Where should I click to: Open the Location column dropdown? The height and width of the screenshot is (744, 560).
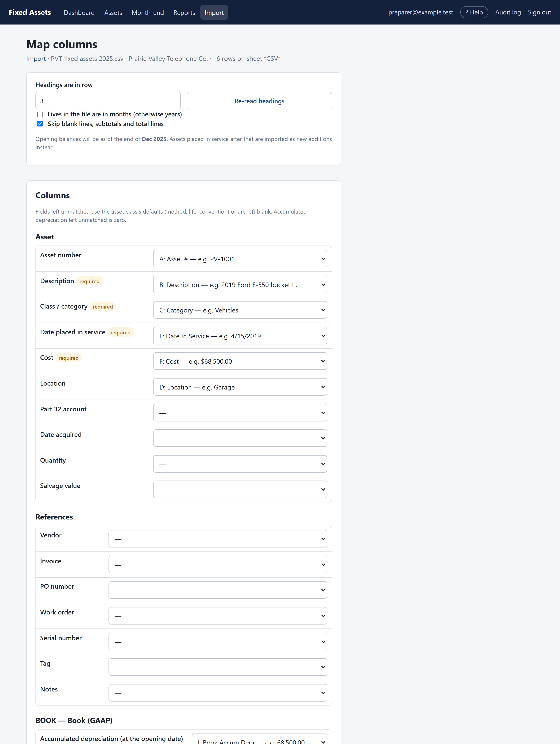[x=240, y=387]
